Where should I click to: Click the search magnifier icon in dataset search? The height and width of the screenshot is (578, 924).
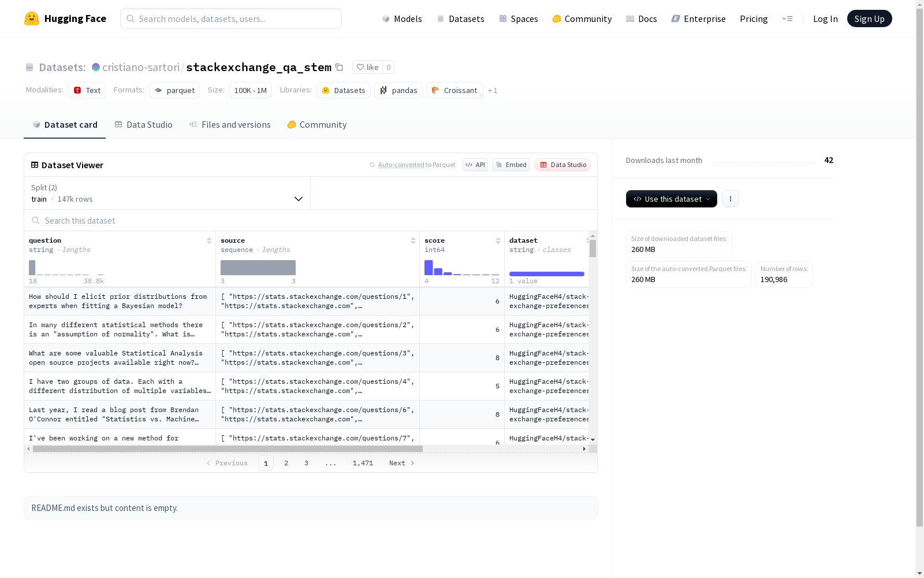click(x=36, y=221)
